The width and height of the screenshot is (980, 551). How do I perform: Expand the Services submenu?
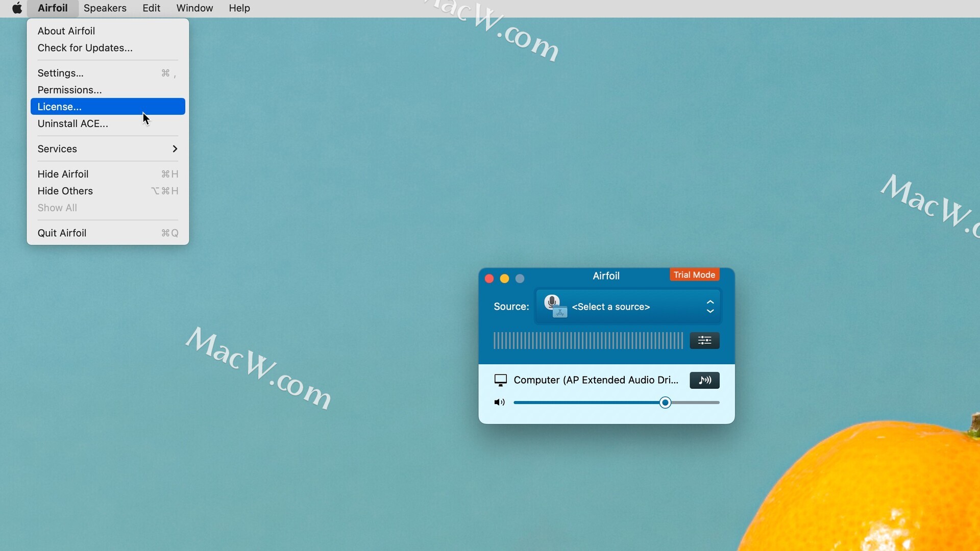(x=108, y=148)
